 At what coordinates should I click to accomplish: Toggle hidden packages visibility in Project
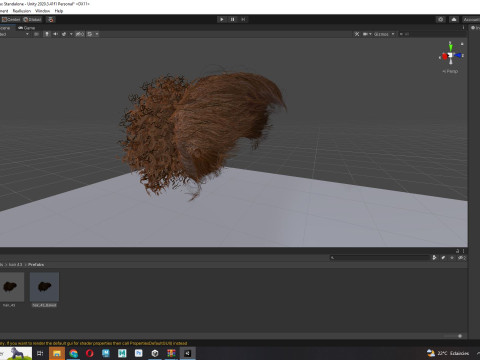tap(462, 257)
